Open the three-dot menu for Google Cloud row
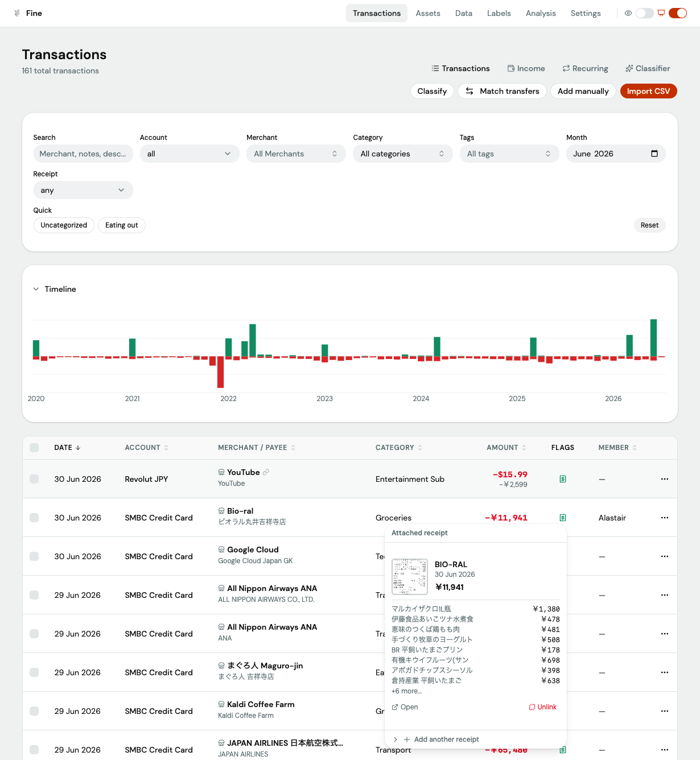 coord(664,556)
